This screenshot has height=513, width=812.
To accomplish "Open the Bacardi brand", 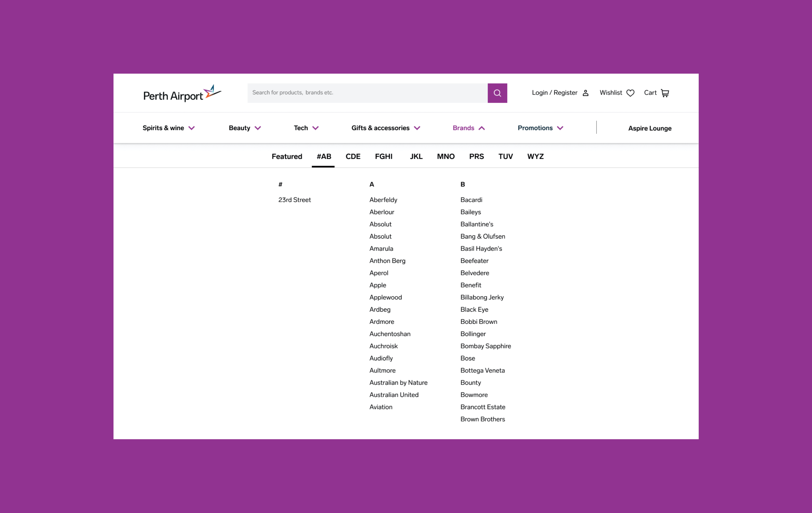I will [x=471, y=200].
